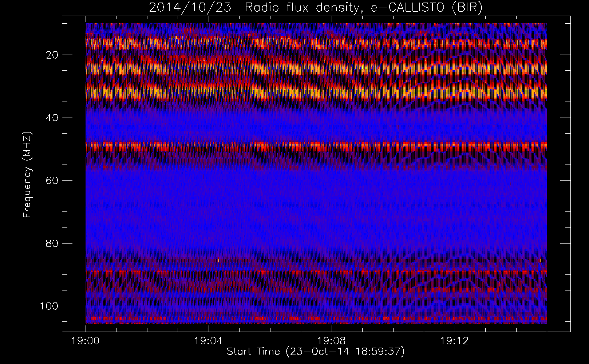Viewport: 589px width, 364px height.
Task: Click the 'Start Time (23-Oct-14 18:59:37)' label
Action: pos(316,352)
